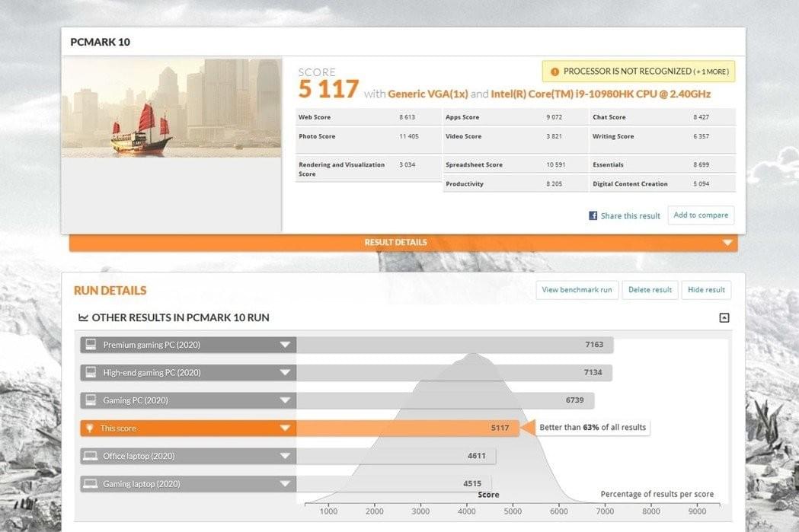Click the 4515 Gaming laptop bar
The height and width of the screenshot is (532, 799).
tap(394, 483)
